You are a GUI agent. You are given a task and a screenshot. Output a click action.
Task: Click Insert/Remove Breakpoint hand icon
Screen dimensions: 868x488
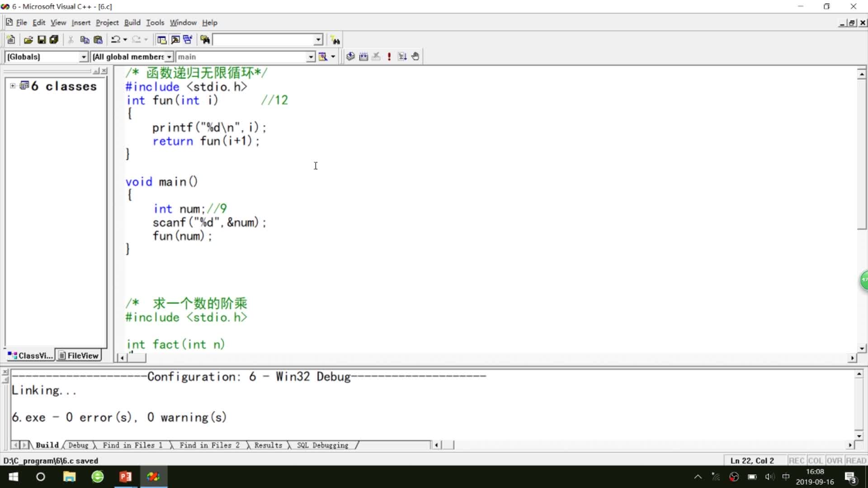(x=415, y=56)
